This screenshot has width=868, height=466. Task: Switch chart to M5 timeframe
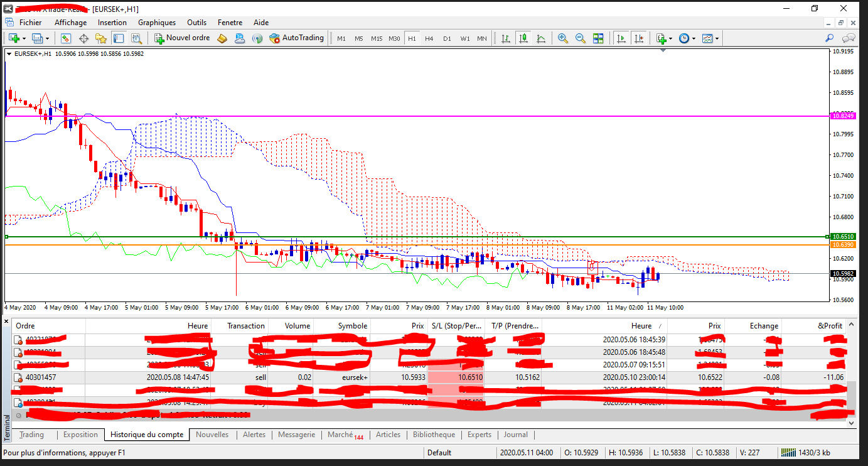(x=359, y=38)
